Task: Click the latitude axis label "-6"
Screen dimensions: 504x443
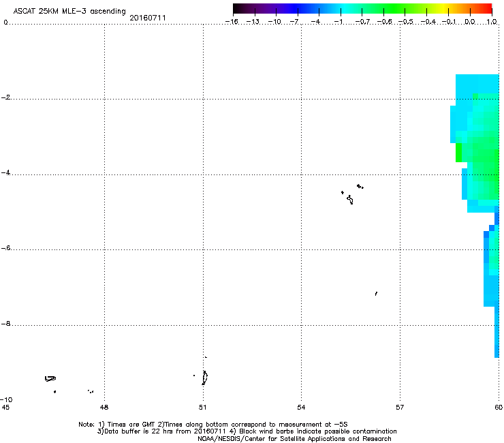Action: (x=5, y=248)
